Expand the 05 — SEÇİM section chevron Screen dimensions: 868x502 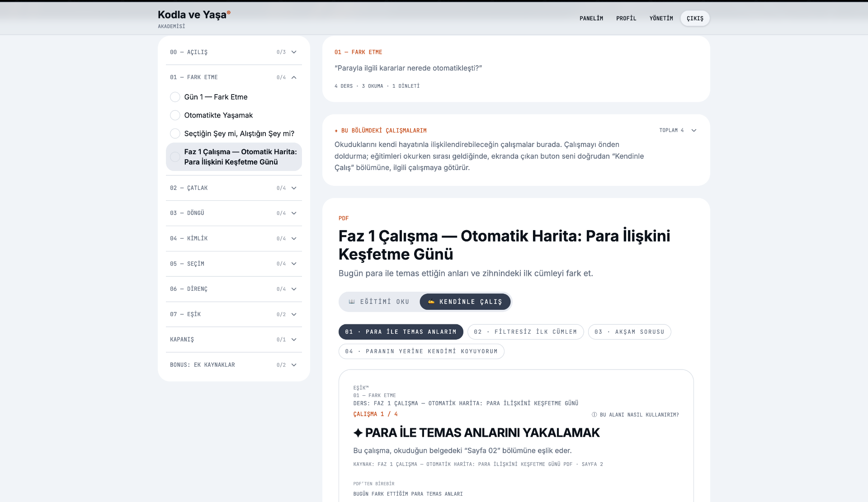coord(294,264)
